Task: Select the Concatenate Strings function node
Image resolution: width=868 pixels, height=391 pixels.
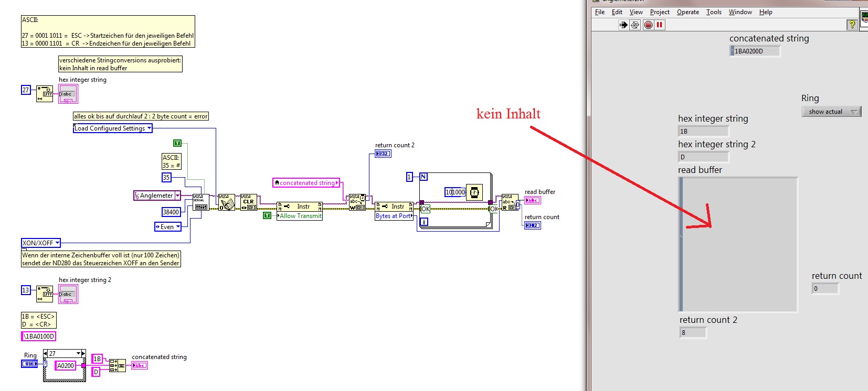Action: point(118,365)
